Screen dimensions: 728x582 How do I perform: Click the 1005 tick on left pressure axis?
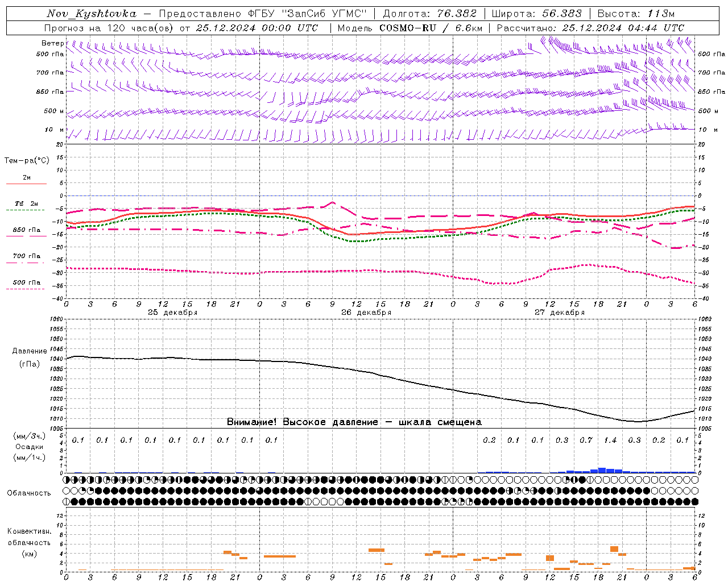57,428
